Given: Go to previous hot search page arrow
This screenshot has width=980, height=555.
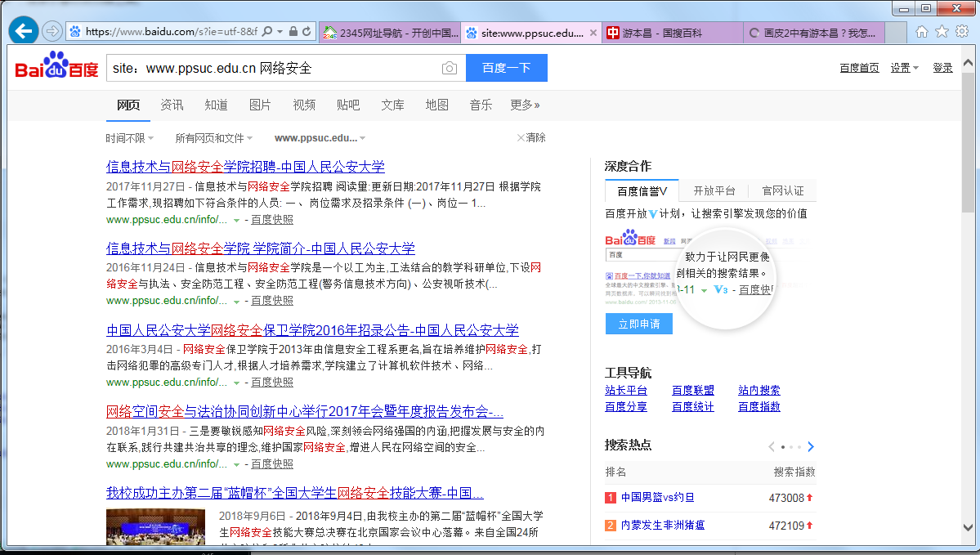Looking at the screenshot, I should tap(772, 446).
